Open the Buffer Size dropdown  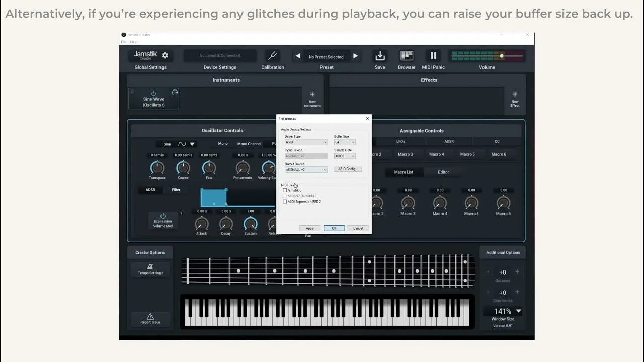(345, 142)
